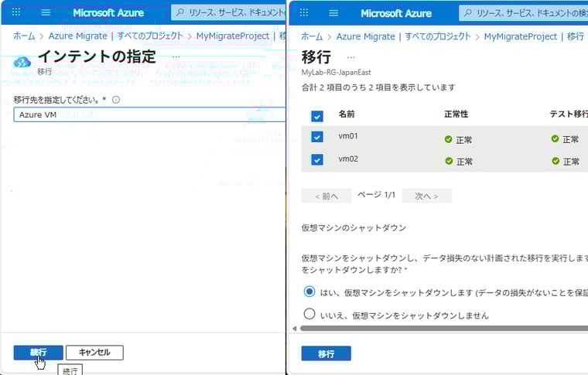The image size is (588, 375).
Task: Click Azure Migrate | すべてのプロジェクト breadcrumb in right window
Action: [x=404, y=36]
